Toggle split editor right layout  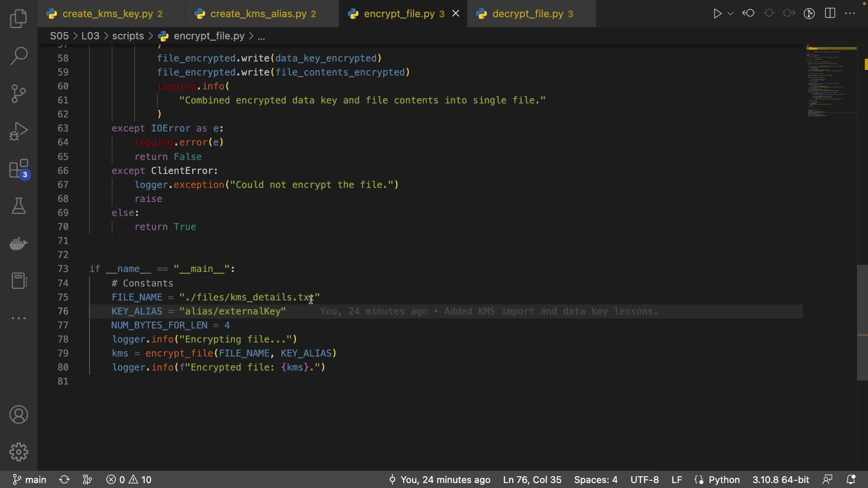tap(830, 14)
